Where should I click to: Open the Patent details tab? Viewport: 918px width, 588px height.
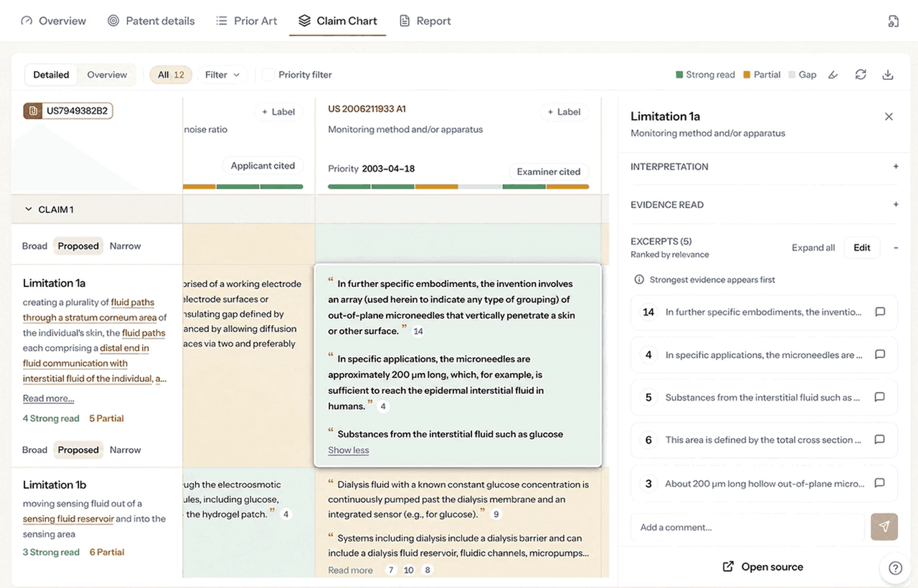pos(151,21)
